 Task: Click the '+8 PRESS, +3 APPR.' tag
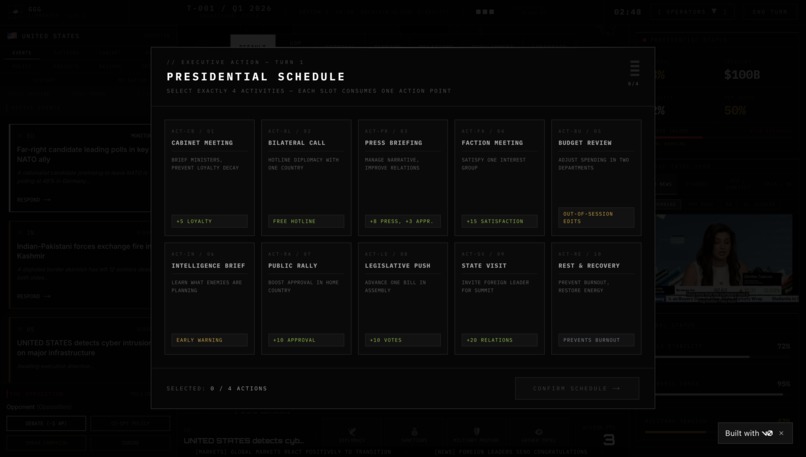pos(402,221)
